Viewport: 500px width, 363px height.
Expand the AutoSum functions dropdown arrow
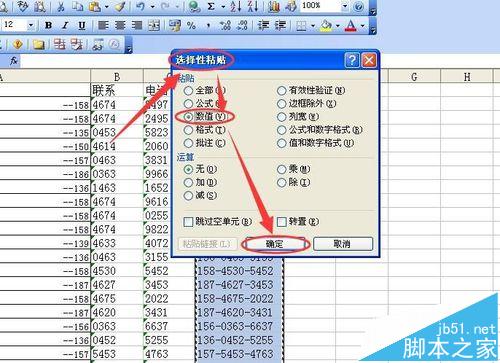click(223, 6)
